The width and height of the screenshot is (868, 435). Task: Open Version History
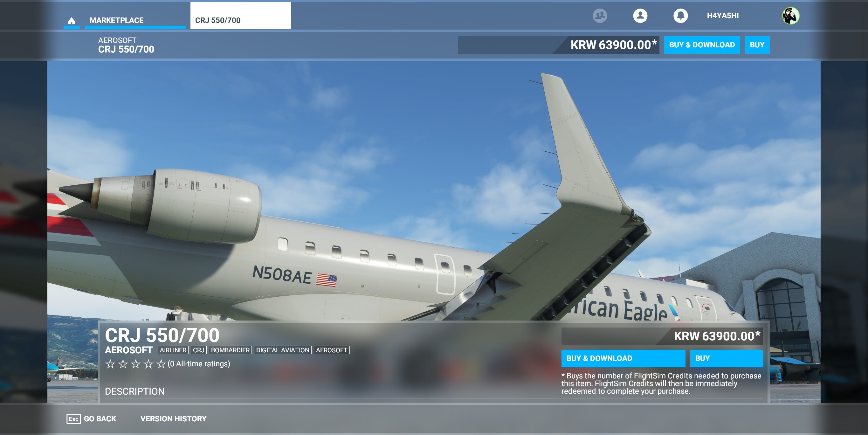click(173, 418)
